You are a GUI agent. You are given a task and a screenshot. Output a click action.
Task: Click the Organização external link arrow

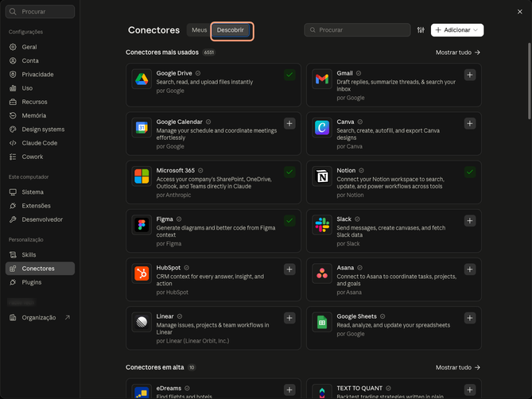click(68, 317)
